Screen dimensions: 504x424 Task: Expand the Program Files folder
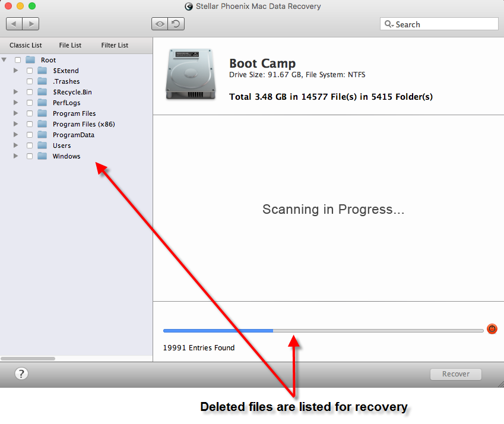coord(15,113)
